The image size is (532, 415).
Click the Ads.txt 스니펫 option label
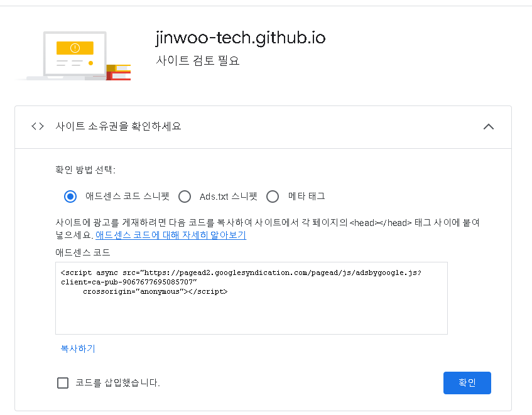click(229, 197)
